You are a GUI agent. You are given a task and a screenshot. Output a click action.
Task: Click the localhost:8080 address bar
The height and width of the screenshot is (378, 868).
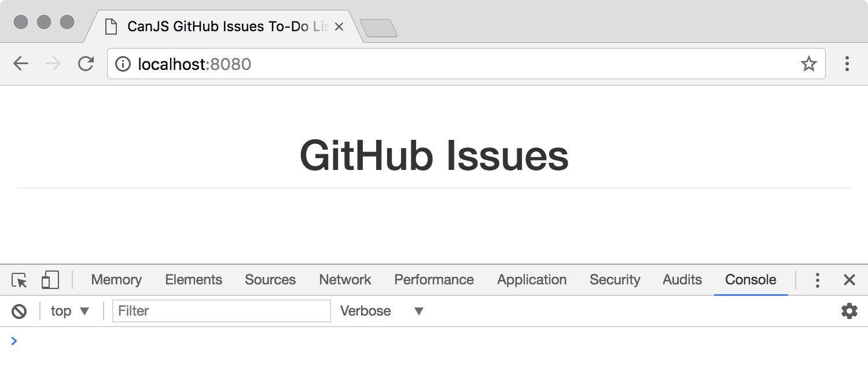466,64
